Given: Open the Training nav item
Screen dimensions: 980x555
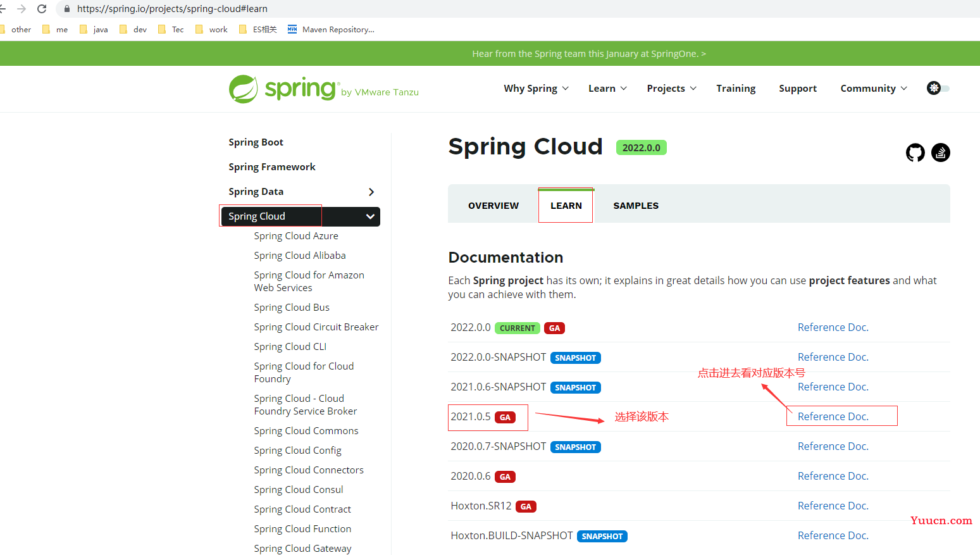Looking at the screenshot, I should (736, 89).
